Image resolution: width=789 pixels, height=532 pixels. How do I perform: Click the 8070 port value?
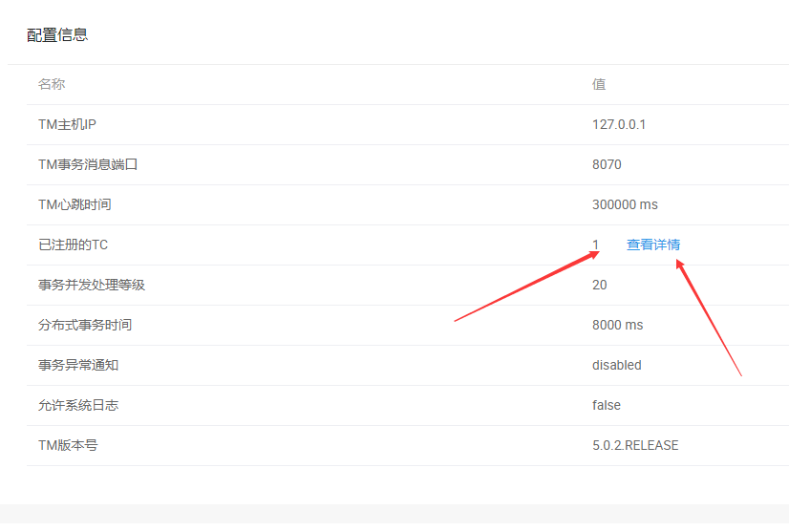pos(607,164)
